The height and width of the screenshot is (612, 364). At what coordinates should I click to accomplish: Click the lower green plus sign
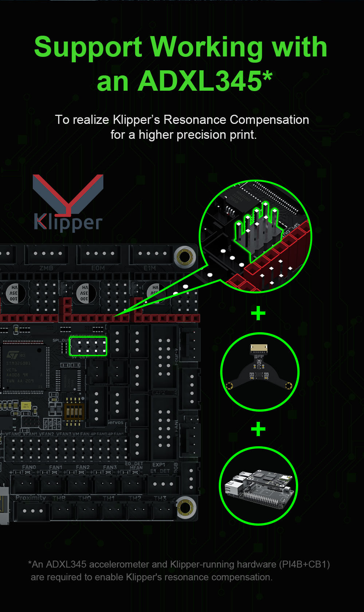point(258,429)
